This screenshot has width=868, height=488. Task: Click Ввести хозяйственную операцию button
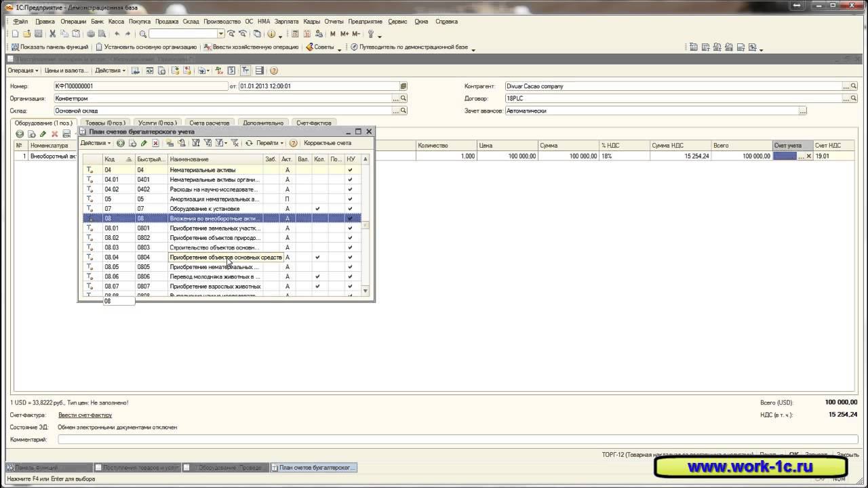[x=250, y=47]
